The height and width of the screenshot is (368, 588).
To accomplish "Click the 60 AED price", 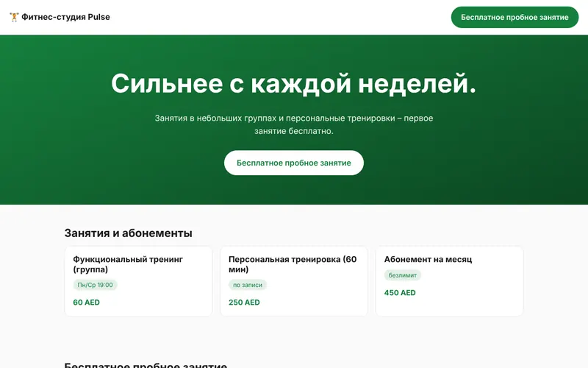I will point(86,302).
